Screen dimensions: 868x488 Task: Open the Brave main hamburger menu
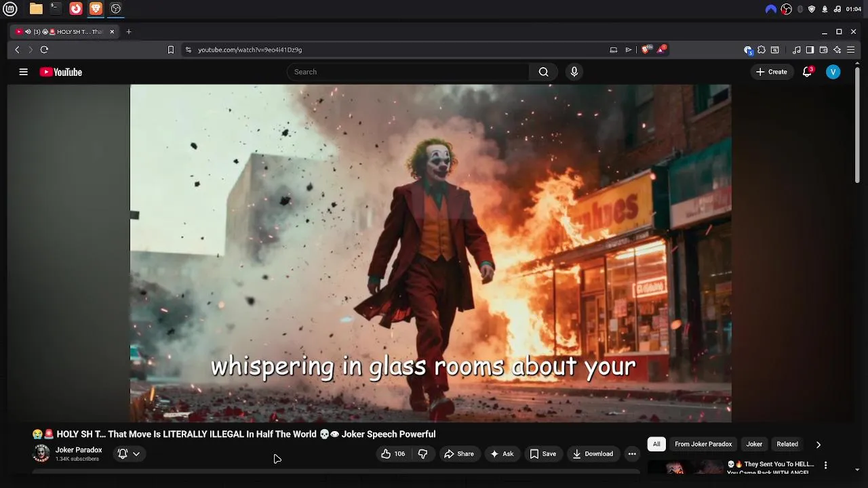coord(851,49)
